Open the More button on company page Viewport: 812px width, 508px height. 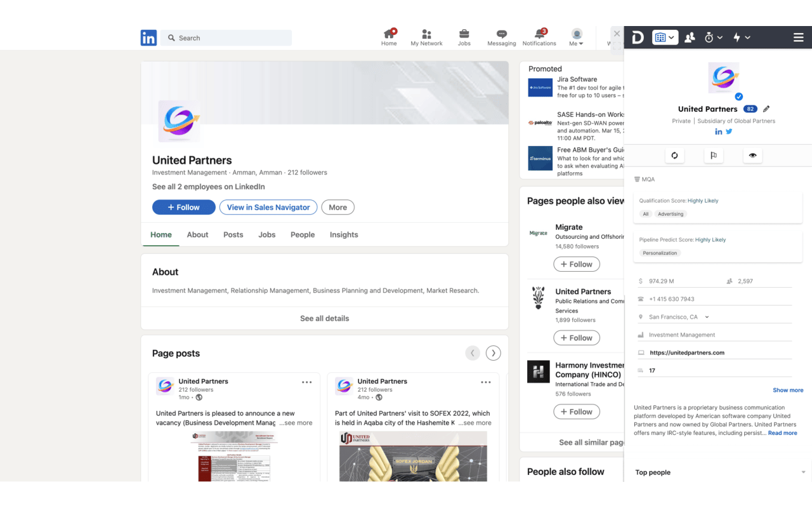click(337, 207)
